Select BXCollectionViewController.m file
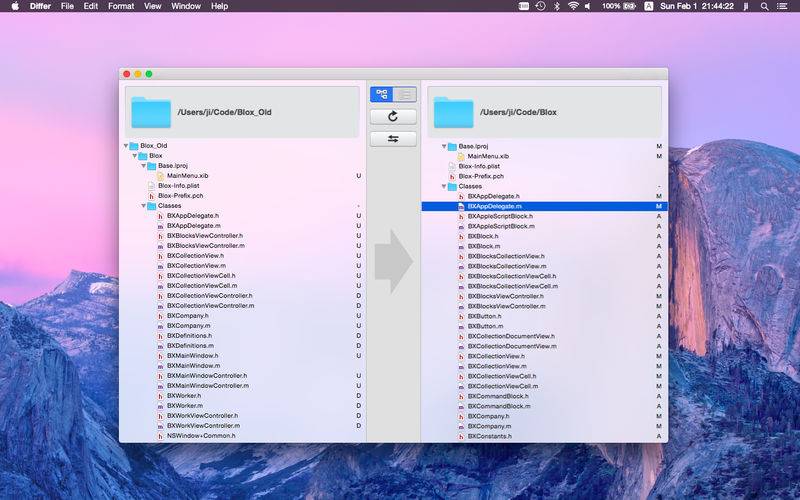 pyautogui.click(x=211, y=306)
